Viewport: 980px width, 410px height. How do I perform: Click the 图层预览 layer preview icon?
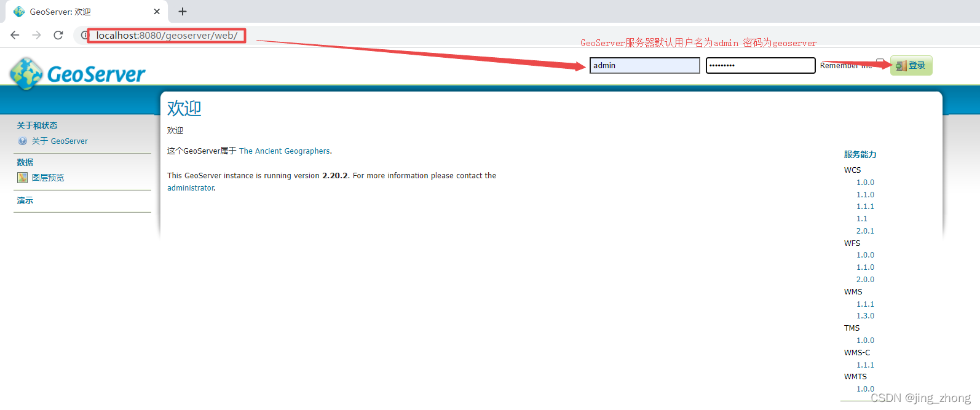click(23, 178)
